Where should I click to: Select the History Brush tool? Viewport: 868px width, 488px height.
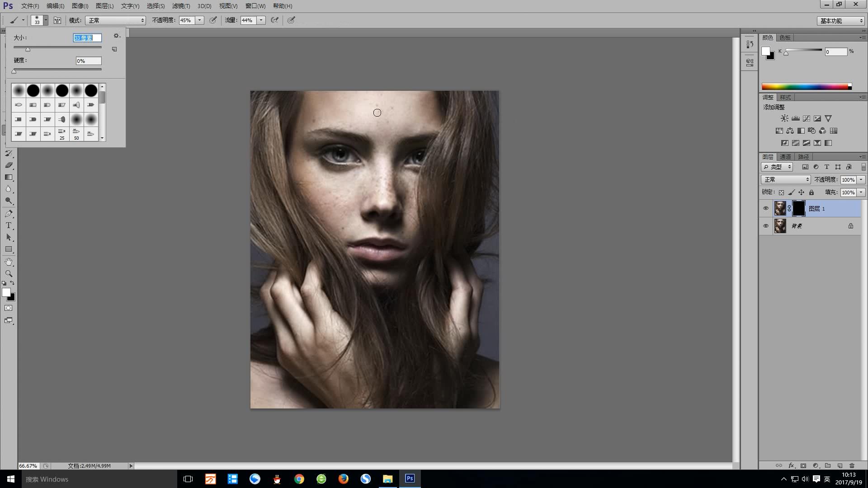click(9, 154)
